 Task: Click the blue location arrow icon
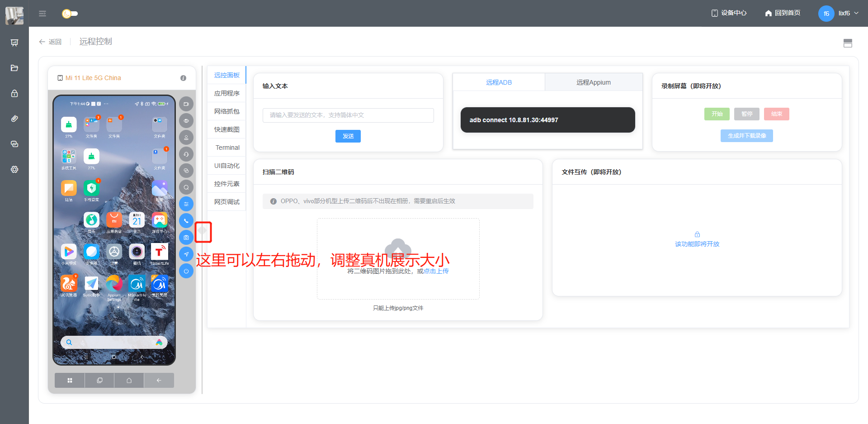[x=186, y=254]
